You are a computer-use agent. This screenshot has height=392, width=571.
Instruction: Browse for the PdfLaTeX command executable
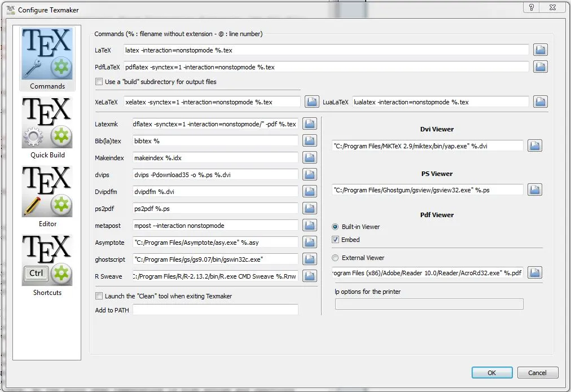541,67
